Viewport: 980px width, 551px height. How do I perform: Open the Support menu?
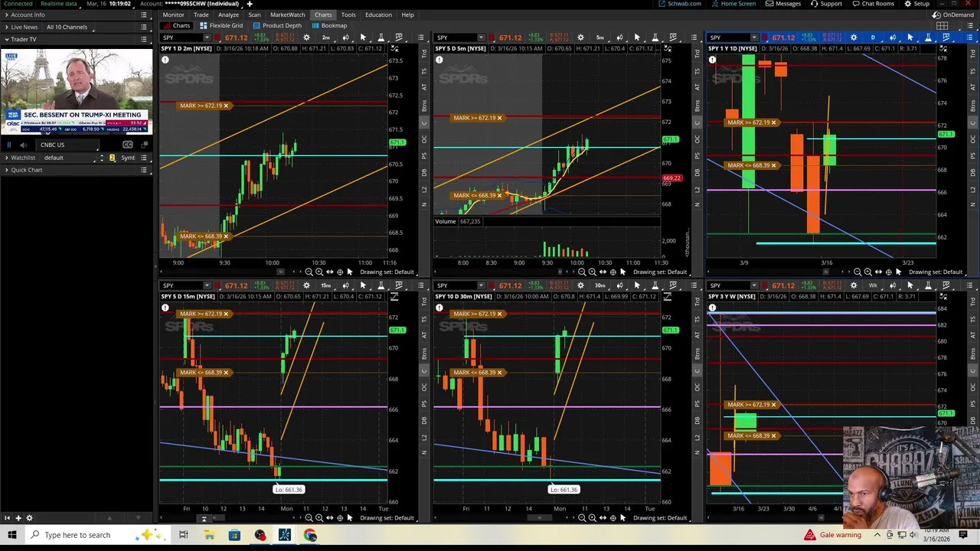coord(826,4)
